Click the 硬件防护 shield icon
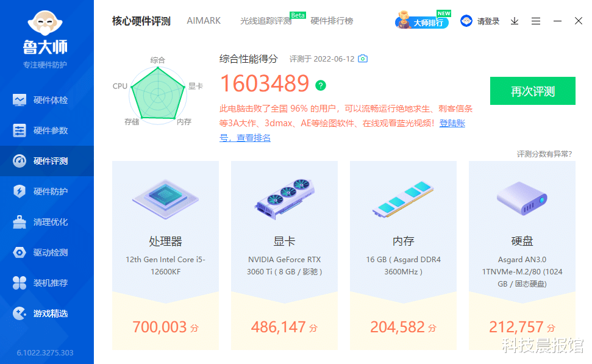592x364 pixels. [x=20, y=191]
